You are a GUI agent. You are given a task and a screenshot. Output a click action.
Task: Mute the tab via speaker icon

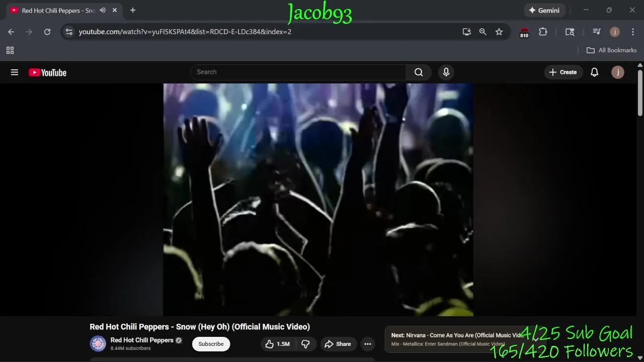[x=103, y=10]
